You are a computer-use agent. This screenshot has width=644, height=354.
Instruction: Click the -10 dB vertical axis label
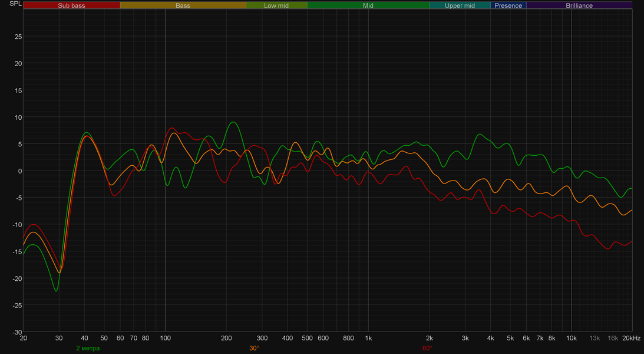coord(17,225)
